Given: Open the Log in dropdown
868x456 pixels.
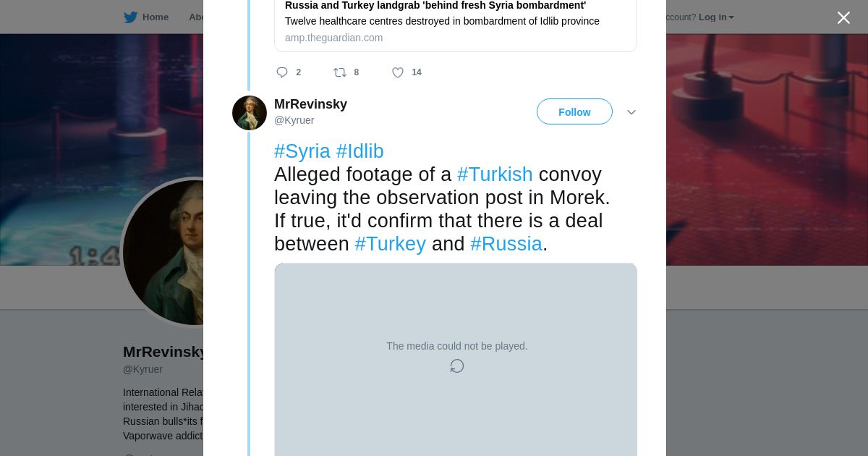Looking at the screenshot, I should point(715,17).
